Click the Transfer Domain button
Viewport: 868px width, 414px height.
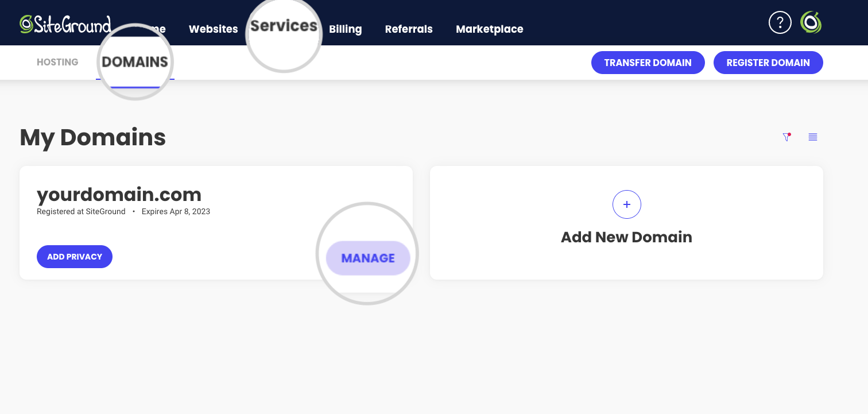tap(648, 63)
